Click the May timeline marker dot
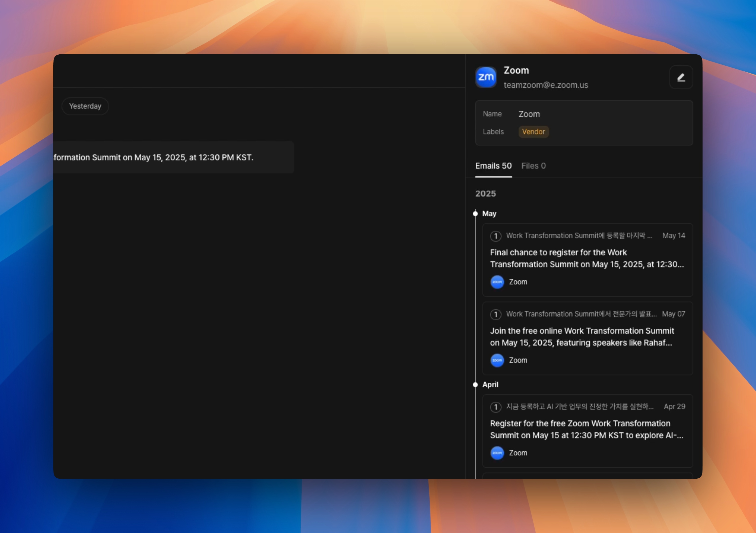Image resolution: width=756 pixels, height=533 pixels. tap(475, 214)
